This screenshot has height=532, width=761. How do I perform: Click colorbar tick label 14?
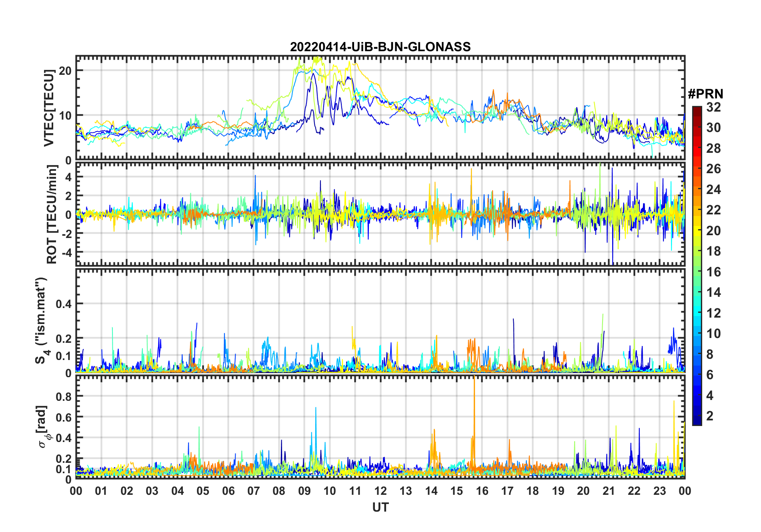click(x=714, y=292)
